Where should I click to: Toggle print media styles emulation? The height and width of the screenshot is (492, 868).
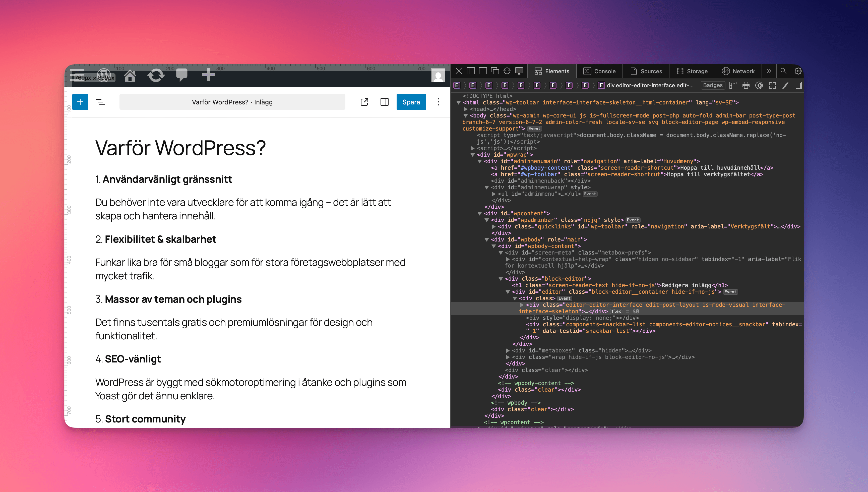pos(746,85)
